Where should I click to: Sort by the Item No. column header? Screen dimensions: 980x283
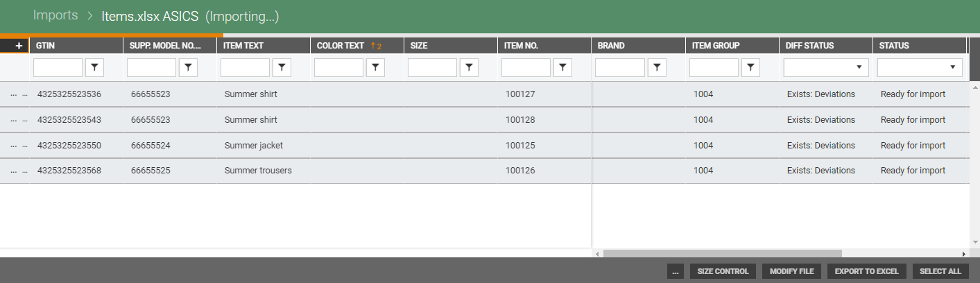click(x=522, y=46)
